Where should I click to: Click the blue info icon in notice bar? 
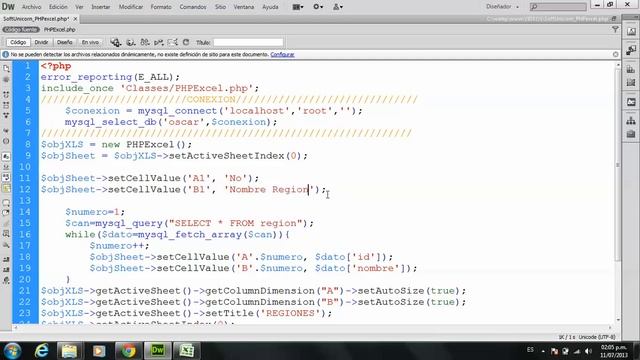[6, 54]
